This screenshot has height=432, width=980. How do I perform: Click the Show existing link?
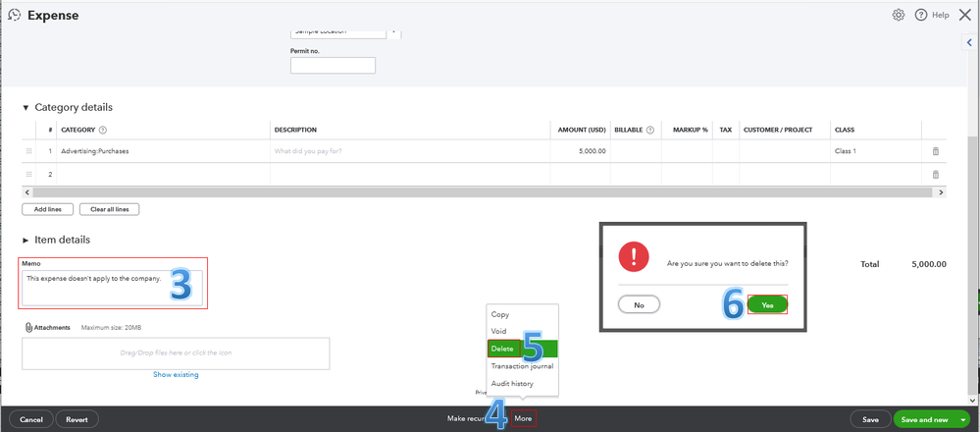tap(176, 374)
